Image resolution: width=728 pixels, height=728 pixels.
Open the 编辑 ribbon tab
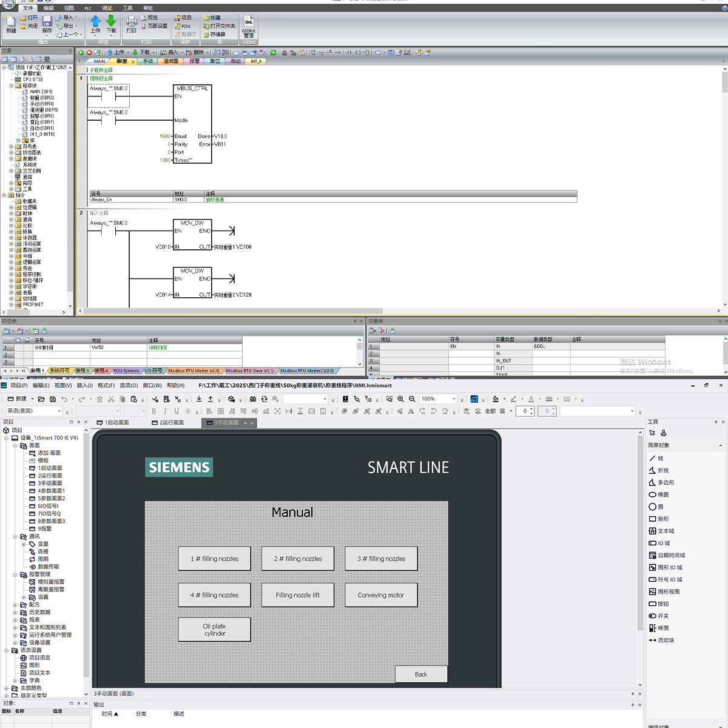49,8
